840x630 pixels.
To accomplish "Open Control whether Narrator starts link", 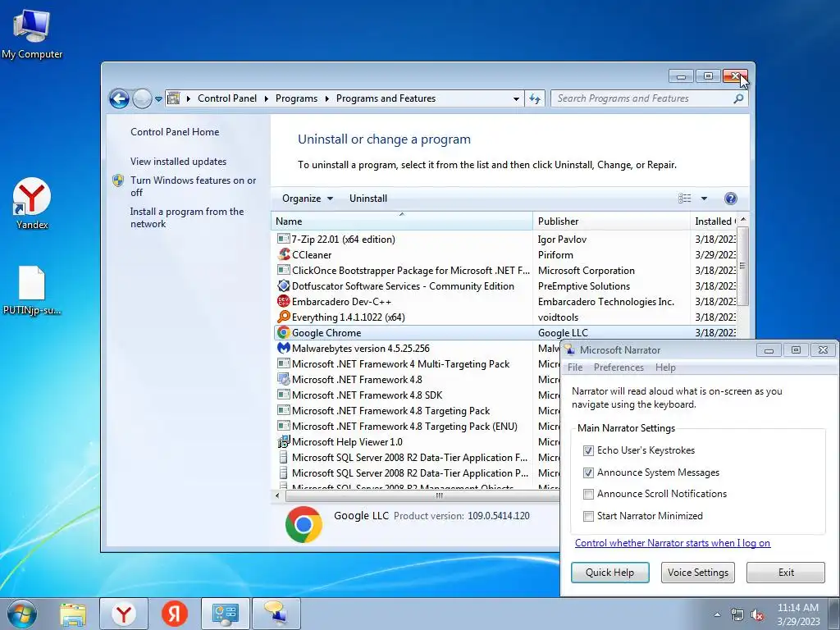I will (673, 543).
